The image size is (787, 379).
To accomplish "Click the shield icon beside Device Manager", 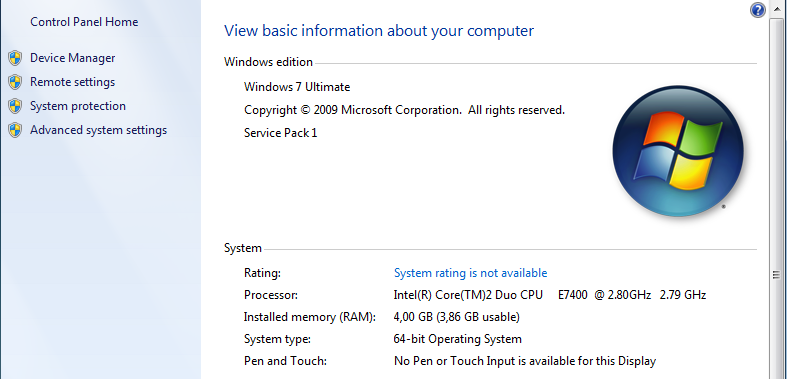I will tap(15, 58).
